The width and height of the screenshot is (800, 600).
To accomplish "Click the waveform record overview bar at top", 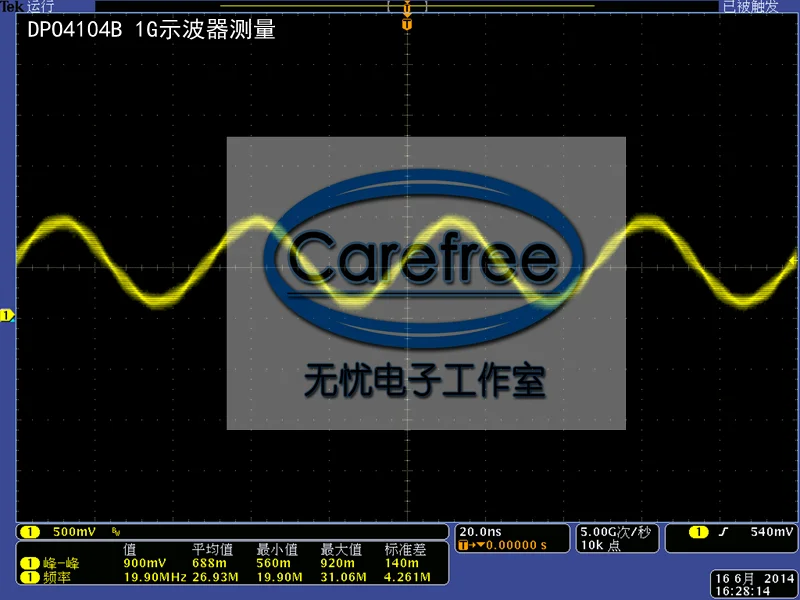I will (x=407, y=6).
